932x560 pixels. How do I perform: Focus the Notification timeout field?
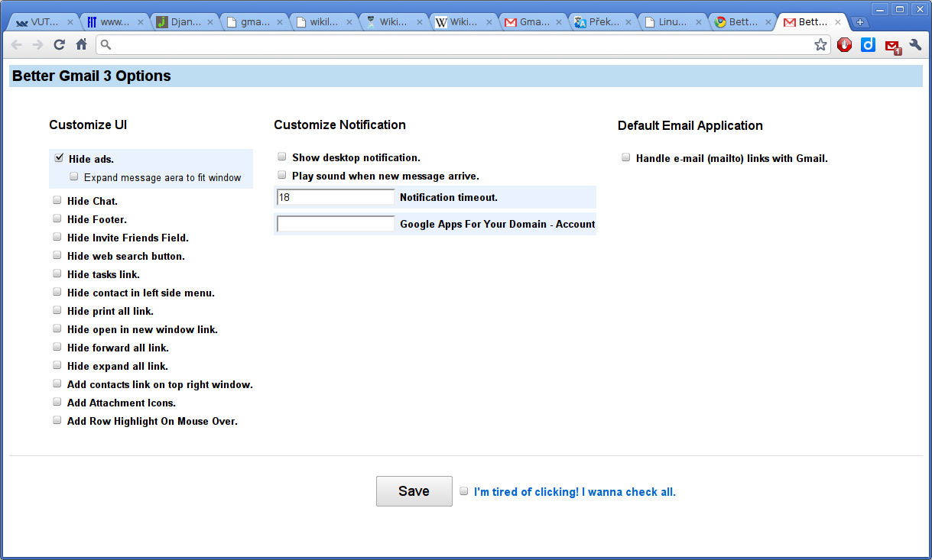pos(336,197)
